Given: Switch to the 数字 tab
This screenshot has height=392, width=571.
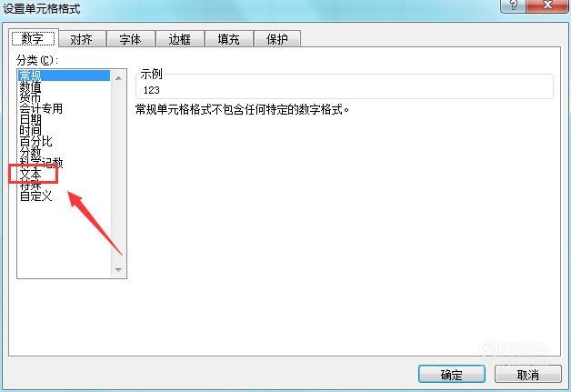Looking at the screenshot, I should tap(33, 38).
